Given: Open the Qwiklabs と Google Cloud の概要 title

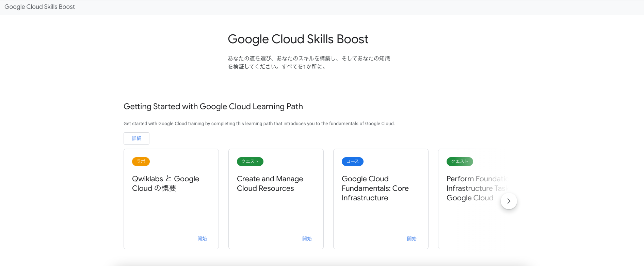Looking at the screenshot, I should coord(165,184).
